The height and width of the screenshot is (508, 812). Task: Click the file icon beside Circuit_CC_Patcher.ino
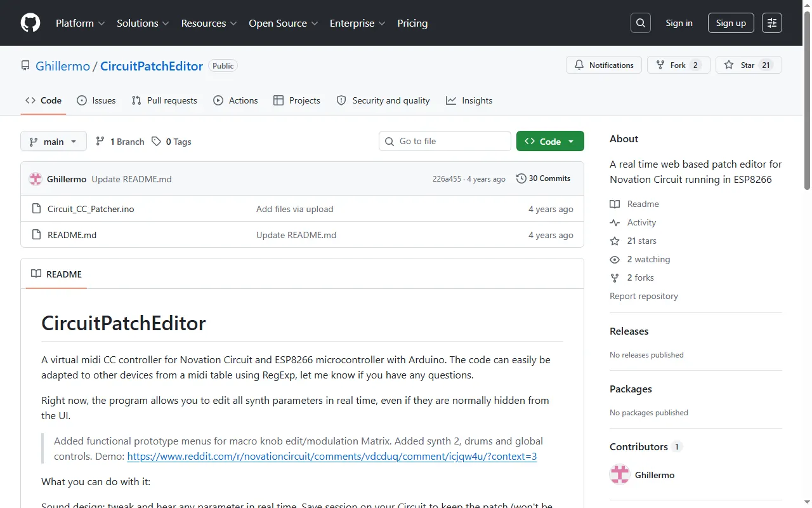[36, 209]
